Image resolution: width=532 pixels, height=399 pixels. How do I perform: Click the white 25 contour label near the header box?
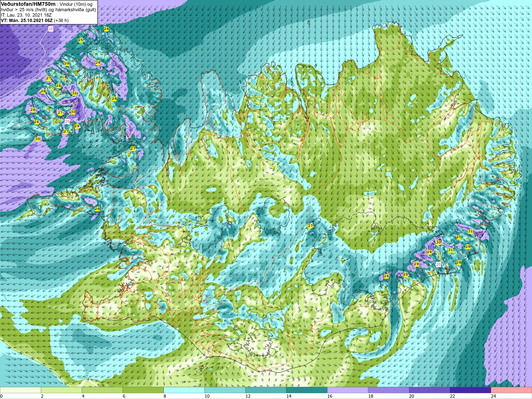[x=51, y=29]
